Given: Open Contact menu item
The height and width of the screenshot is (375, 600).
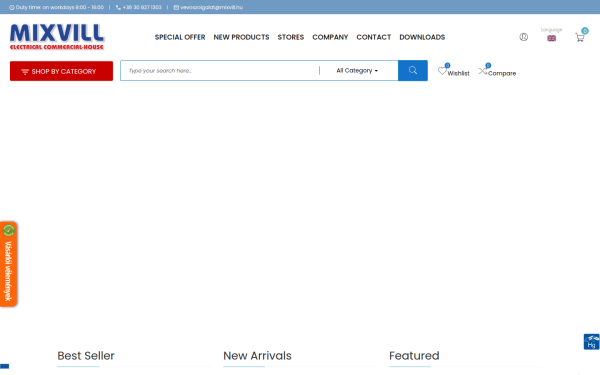Looking at the screenshot, I should point(374,37).
